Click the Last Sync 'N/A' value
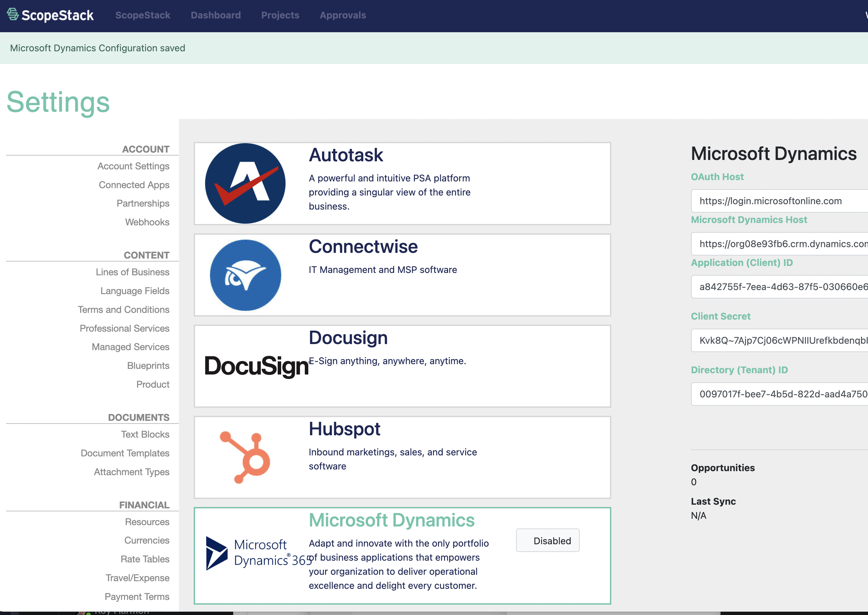 (698, 515)
